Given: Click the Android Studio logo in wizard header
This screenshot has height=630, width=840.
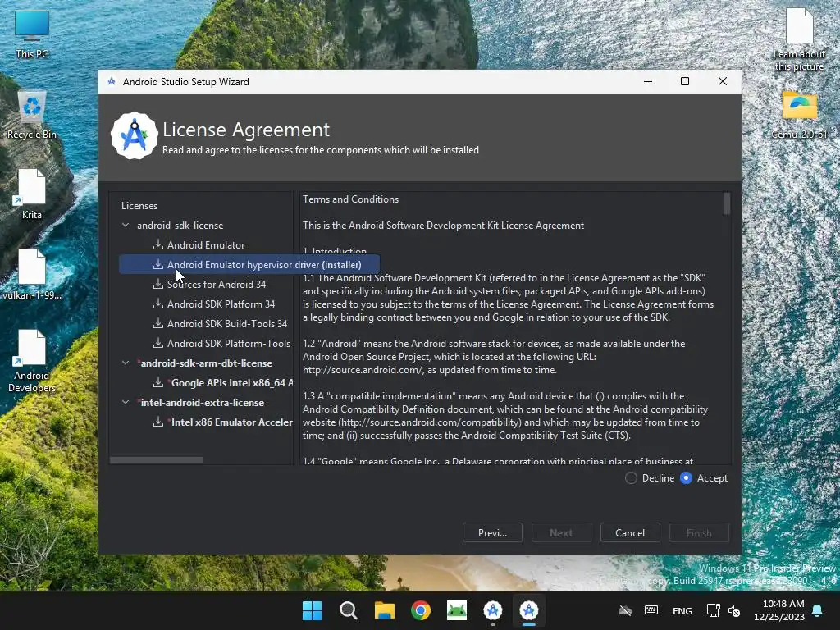Looking at the screenshot, I should tap(134, 135).
